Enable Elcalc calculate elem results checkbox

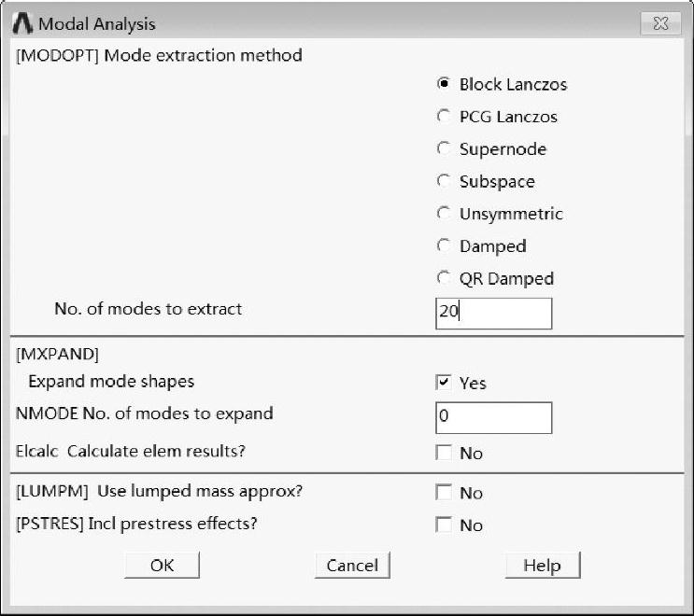pyautogui.click(x=444, y=453)
